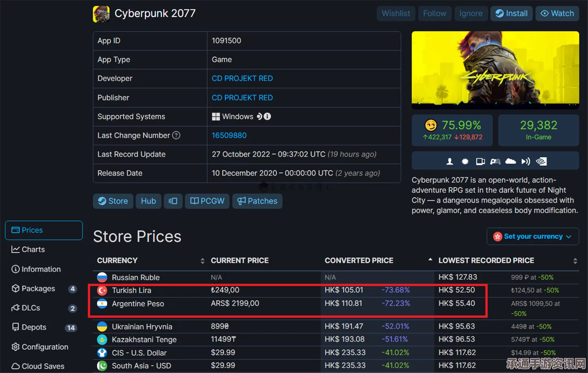The width and height of the screenshot is (588, 373).
Task: Open the first CD PROJEKT RED developer link
Action: click(242, 78)
